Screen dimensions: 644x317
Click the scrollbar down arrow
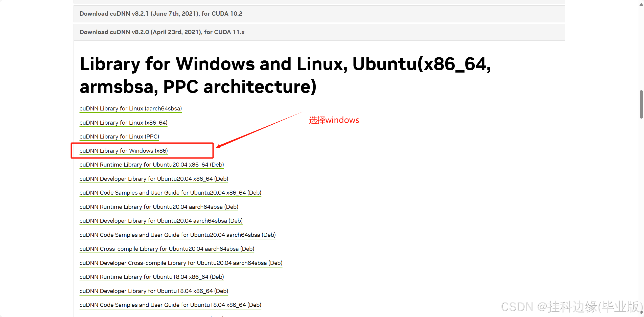pos(641,313)
